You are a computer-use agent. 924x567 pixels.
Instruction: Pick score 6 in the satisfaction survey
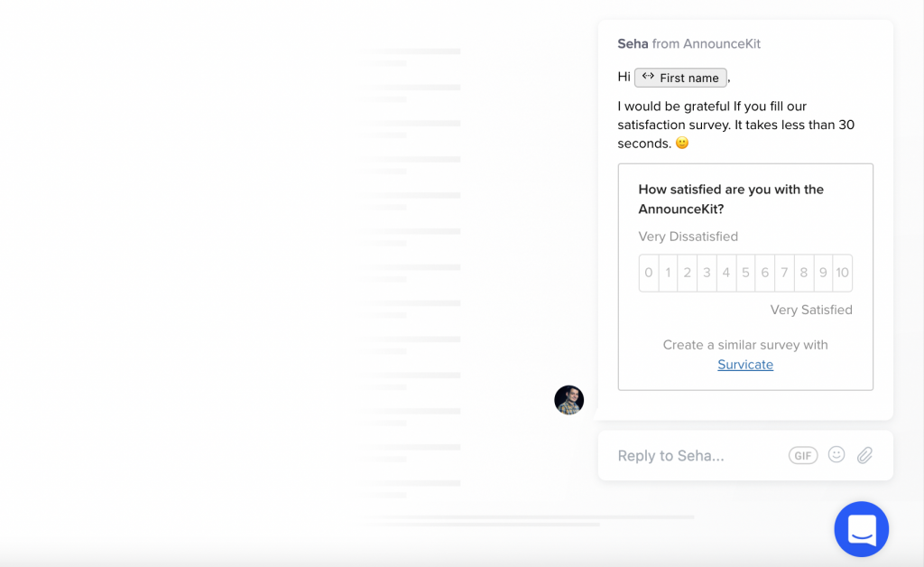tap(765, 273)
